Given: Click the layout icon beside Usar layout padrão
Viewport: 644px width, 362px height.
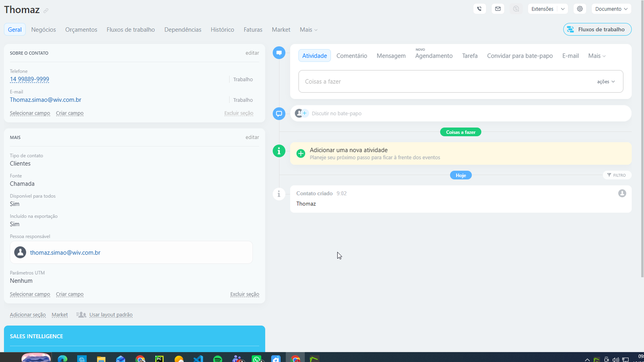Looking at the screenshot, I should click(x=81, y=315).
